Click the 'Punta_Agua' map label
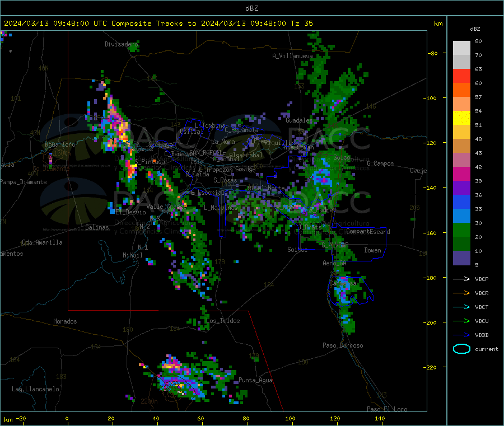This screenshot has height=426, width=504. pyautogui.click(x=255, y=380)
